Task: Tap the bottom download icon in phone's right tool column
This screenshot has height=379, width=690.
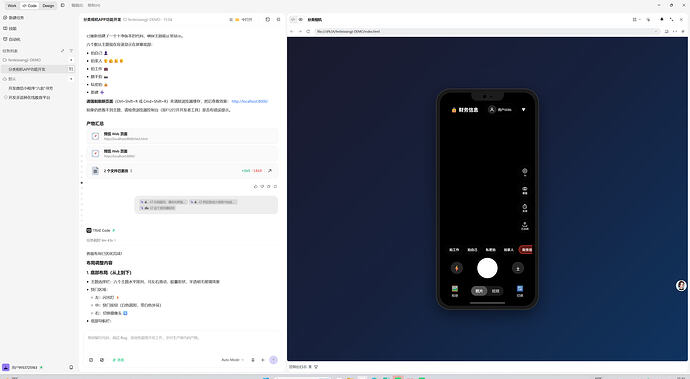Action: pos(525,226)
